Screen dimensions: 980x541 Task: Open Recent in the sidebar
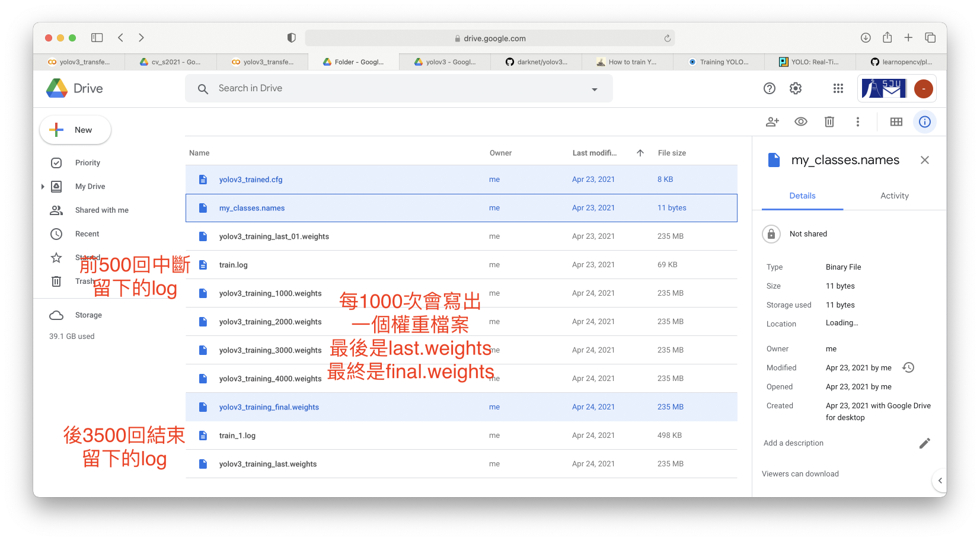pos(87,234)
